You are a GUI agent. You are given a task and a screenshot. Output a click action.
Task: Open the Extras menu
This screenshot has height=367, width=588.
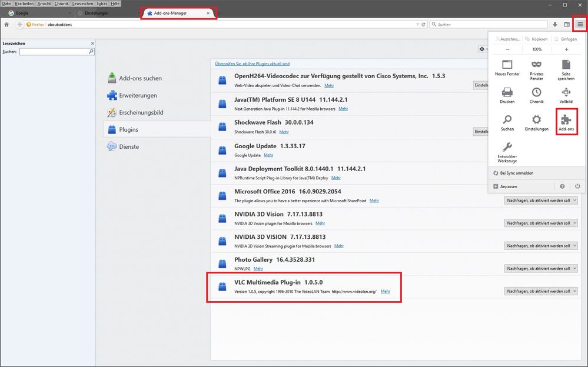click(102, 3)
